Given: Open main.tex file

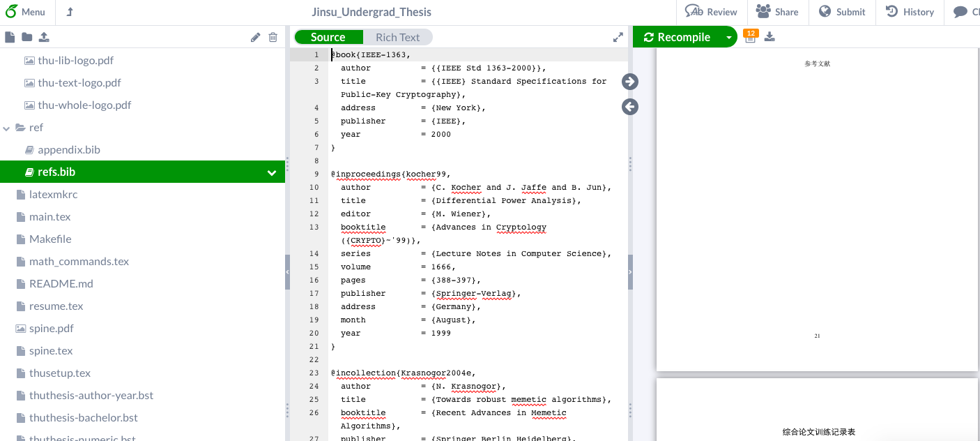Looking at the screenshot, I should coord(50,217).
